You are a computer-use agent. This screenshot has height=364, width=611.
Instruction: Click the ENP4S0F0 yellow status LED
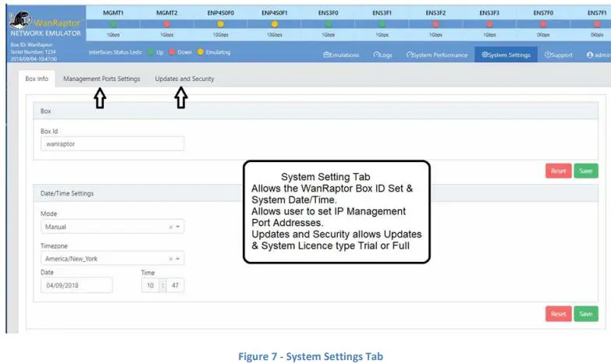221,24
